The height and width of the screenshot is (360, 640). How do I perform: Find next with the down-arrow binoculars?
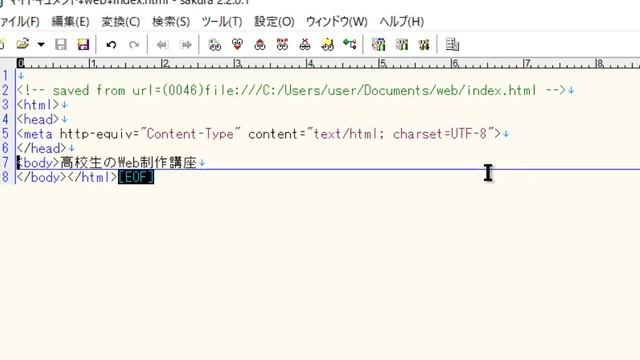click(237, 44)
